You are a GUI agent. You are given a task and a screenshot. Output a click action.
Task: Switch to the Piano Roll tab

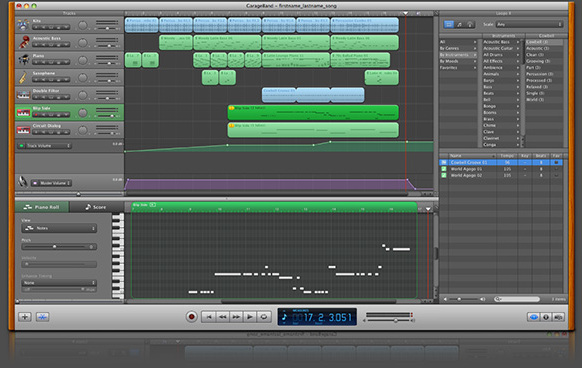click(42, 207)
